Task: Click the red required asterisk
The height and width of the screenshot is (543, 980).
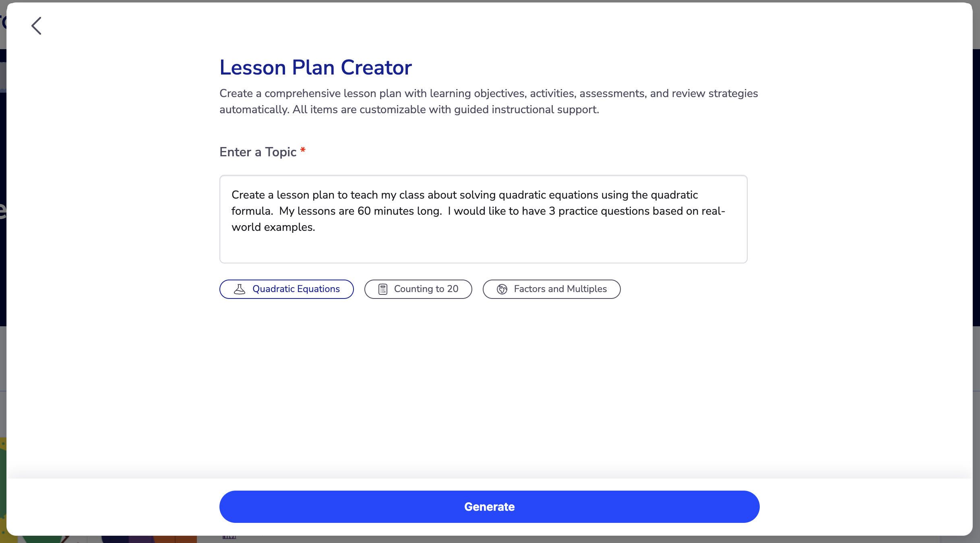Action: (x=303, y=151)
